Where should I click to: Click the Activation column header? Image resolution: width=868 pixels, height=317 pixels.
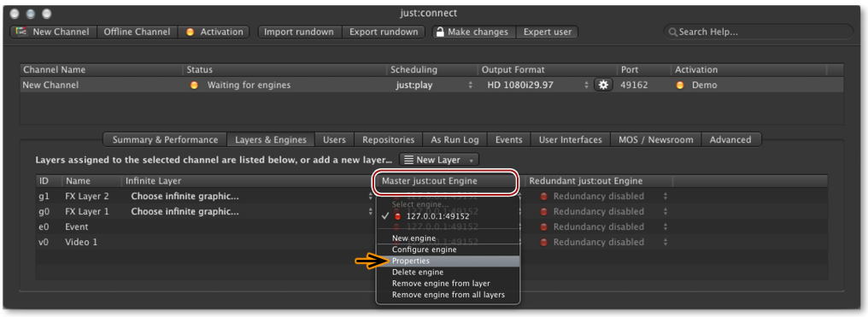tap(749, 70)
